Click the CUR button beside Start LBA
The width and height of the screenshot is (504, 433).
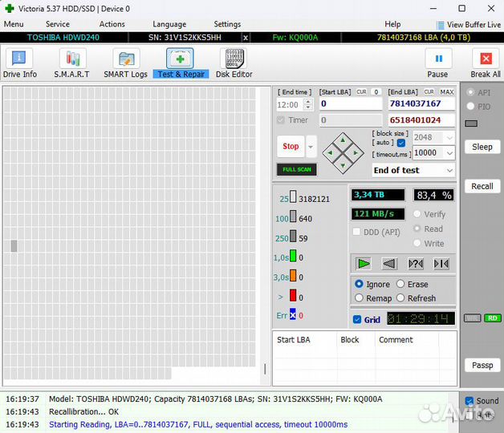coord(361,92)
